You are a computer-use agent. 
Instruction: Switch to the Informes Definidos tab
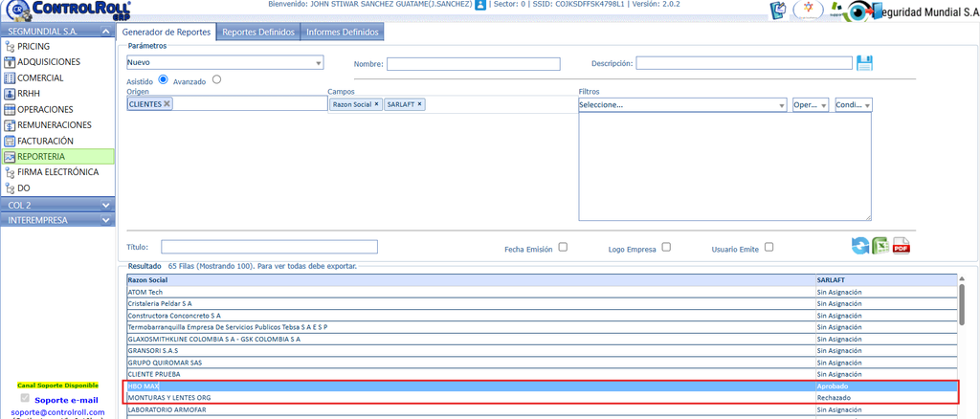point(342,33)
